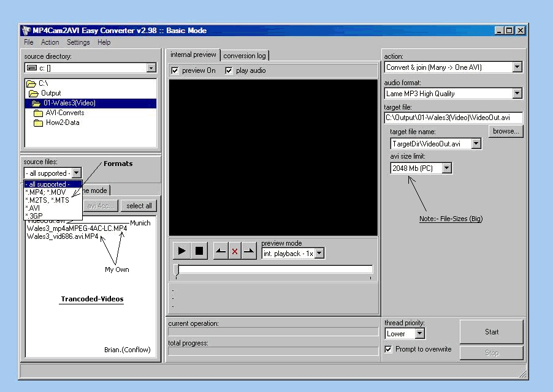Open the Action menu
This screenshot has width=553, height=392.
tap(50, 42)
